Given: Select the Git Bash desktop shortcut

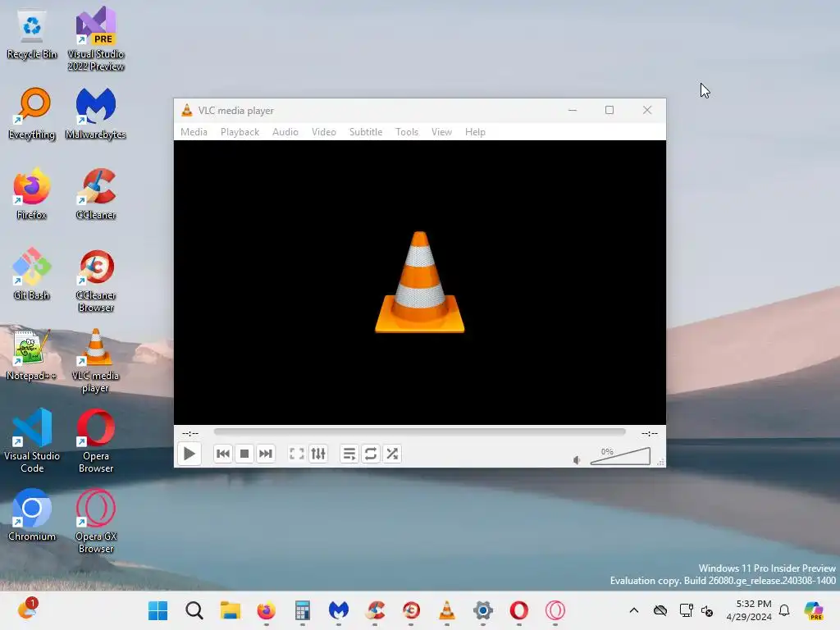Looking at the screenshot, I should 32,274.
